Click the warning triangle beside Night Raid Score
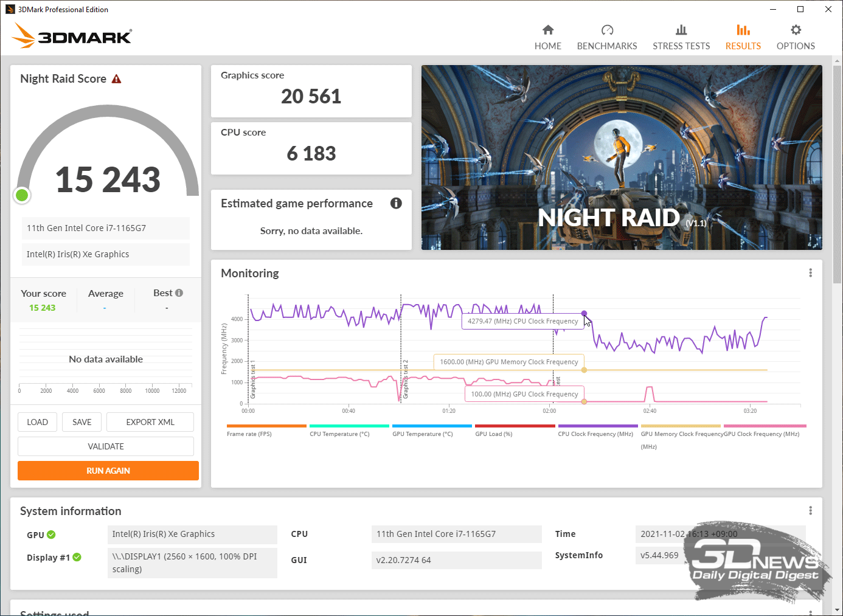The width and height of the screenshot is (843, 616). [117, 79]
